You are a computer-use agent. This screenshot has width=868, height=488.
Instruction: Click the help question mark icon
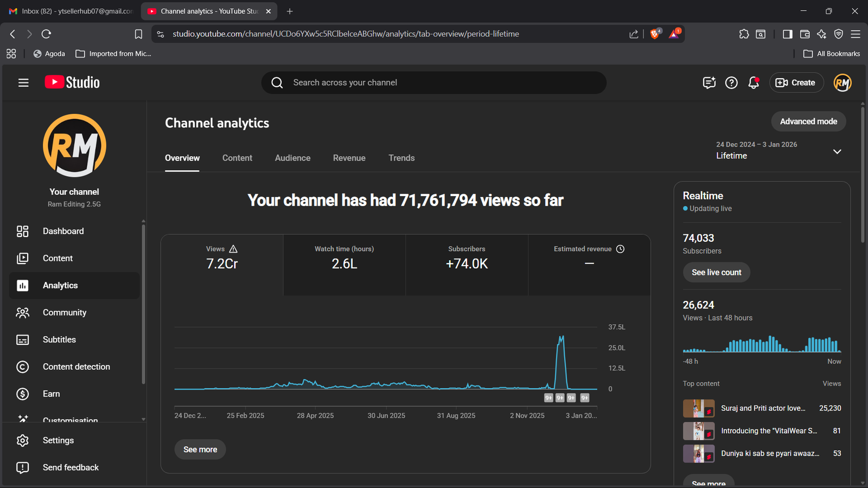731,82
